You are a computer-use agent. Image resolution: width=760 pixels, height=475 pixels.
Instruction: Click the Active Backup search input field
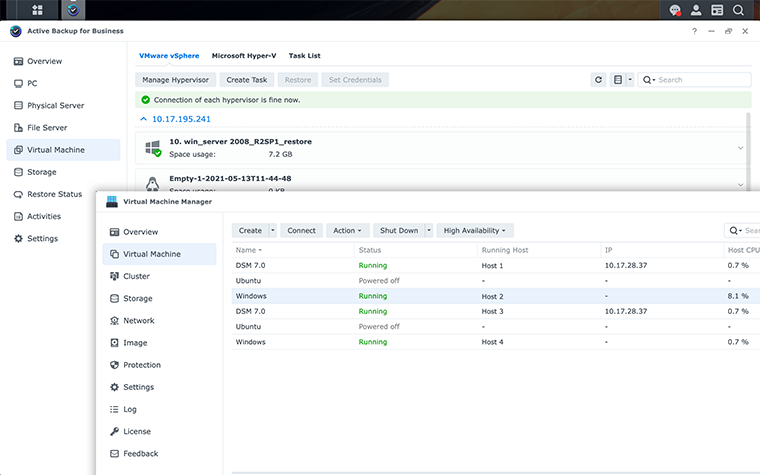pyautogui.click(x=694, y=79)
